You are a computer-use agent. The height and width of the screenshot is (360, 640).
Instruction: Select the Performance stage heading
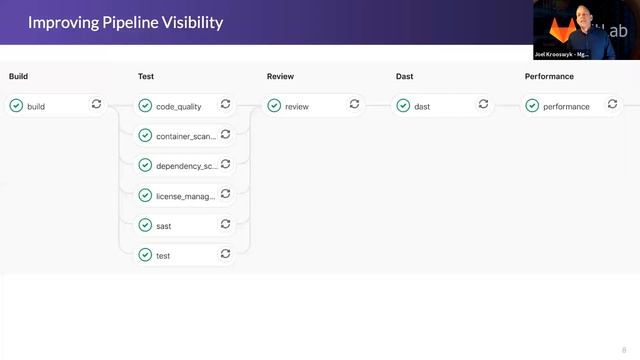549,76
